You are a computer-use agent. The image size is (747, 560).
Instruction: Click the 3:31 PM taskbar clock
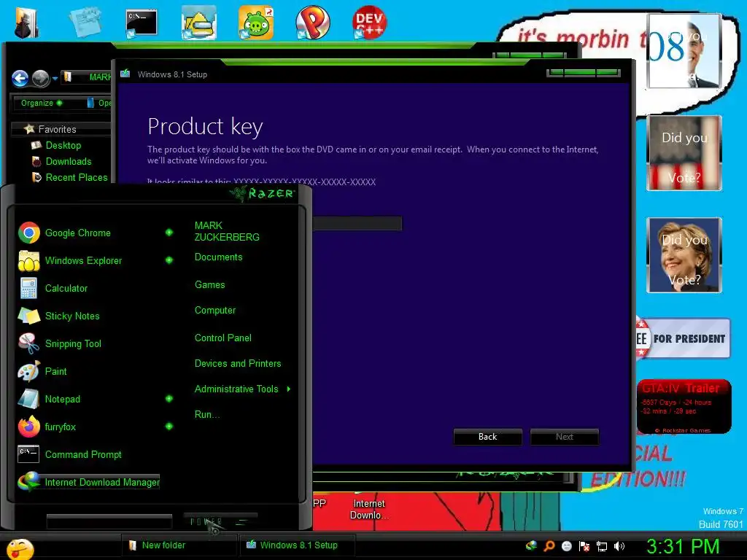pos(682,547)
